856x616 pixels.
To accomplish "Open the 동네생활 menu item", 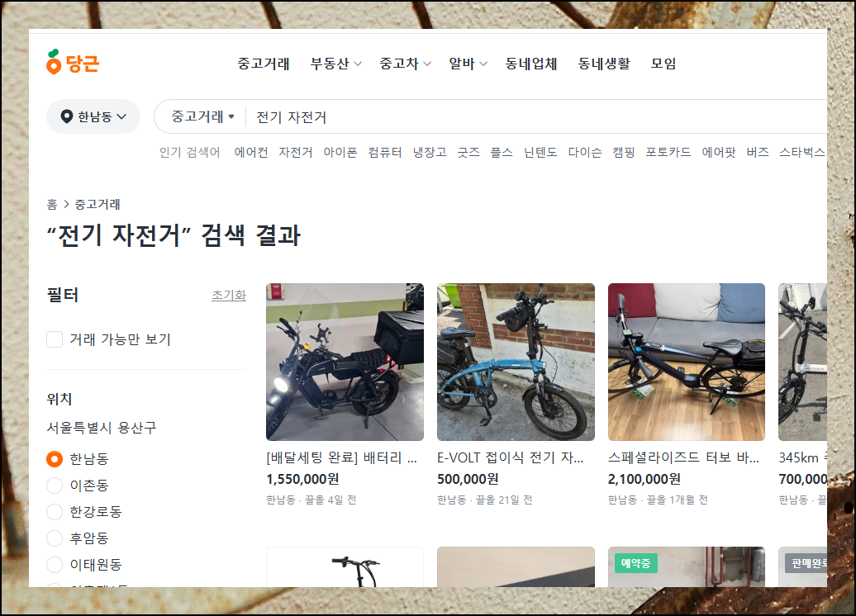I will [604, 64].
